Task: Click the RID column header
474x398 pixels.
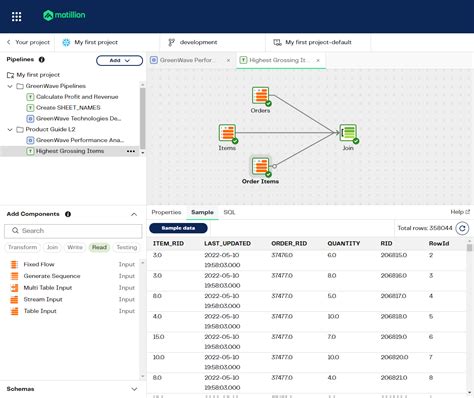Action: point(386,244)
